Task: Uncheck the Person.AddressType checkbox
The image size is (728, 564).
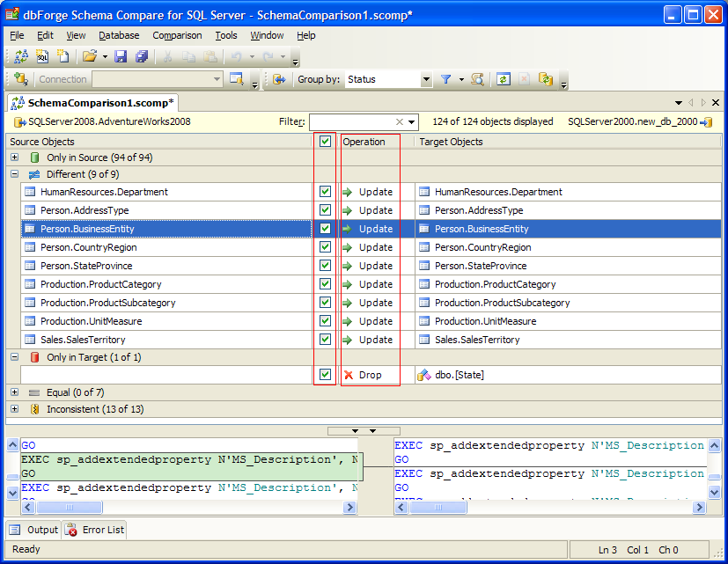Action: [x=325, y=210]
